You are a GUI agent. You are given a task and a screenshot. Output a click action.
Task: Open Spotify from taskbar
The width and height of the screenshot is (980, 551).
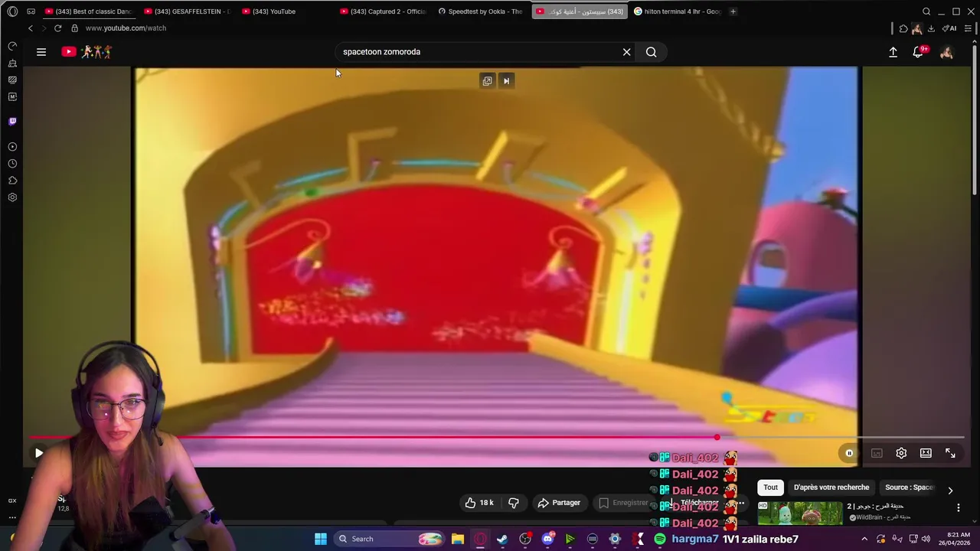pos(660,539)
